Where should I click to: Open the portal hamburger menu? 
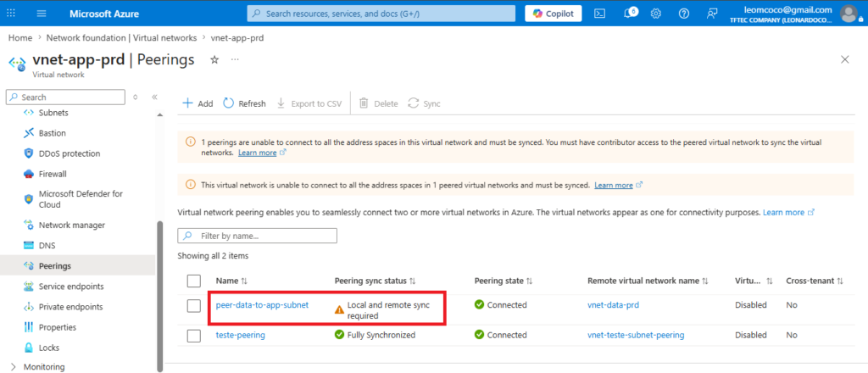click(x=42, y=14)
